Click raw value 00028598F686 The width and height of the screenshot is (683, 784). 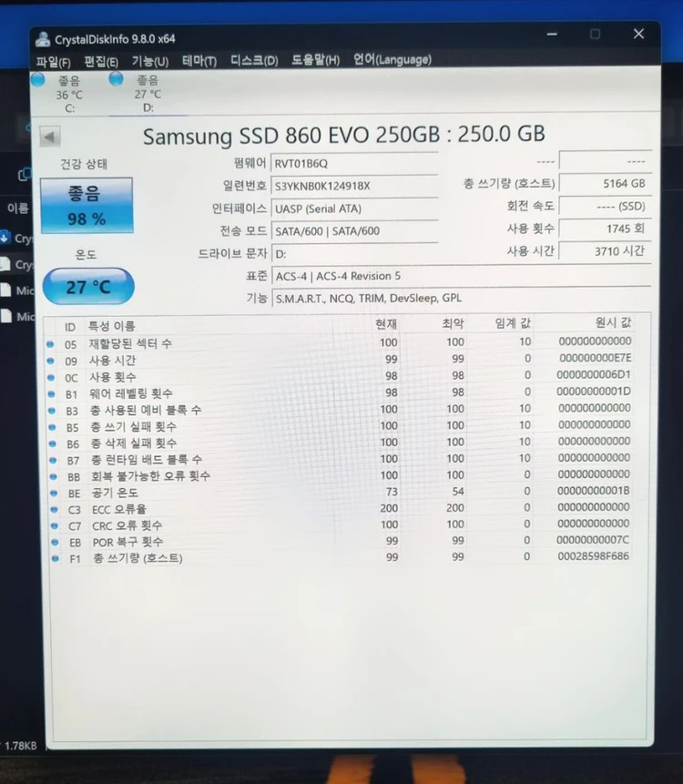tap(593, 555)
